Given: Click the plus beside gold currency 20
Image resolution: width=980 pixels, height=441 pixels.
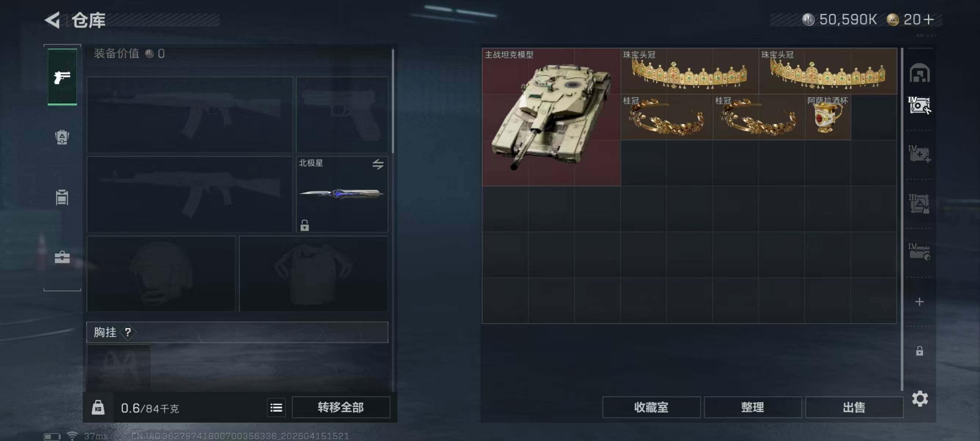Looking at the screenshot, I should coord(928,19).
